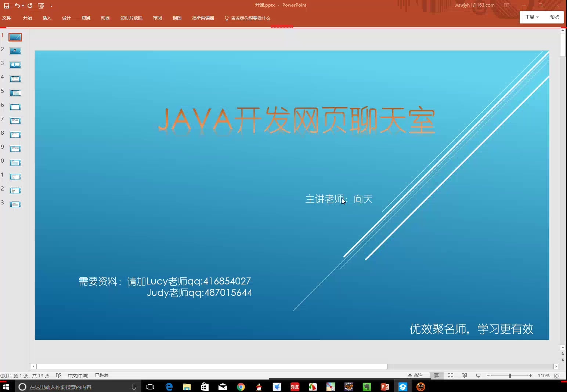Undo the last action

click(x=17, y=6)
